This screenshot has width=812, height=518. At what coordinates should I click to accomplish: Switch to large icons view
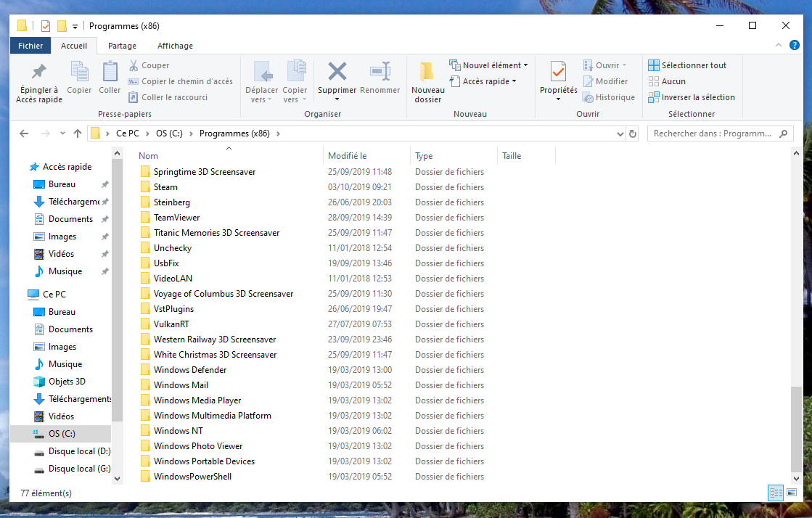coord(792,493)
